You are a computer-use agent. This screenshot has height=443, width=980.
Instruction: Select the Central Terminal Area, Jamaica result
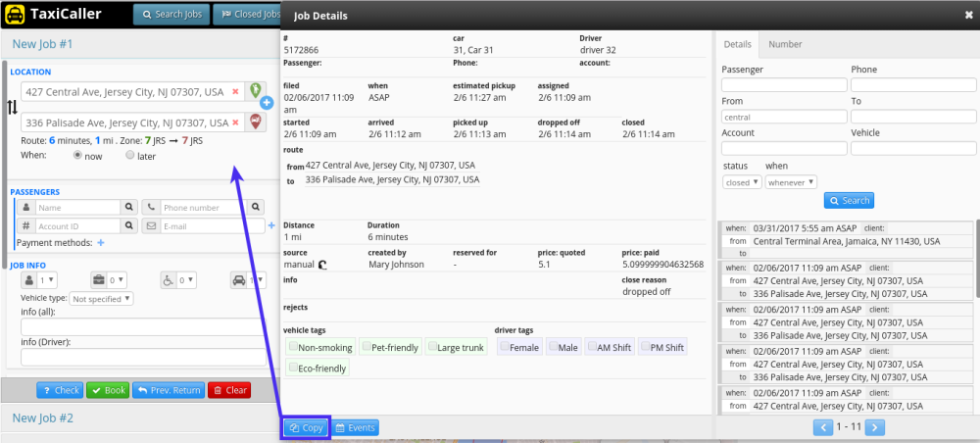[x=845, y=240]
